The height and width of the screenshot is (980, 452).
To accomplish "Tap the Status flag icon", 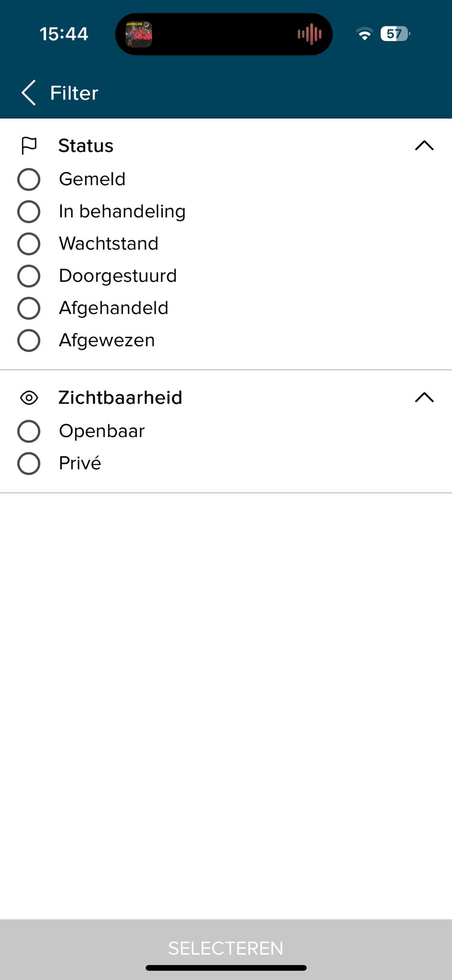I will 29,145.
